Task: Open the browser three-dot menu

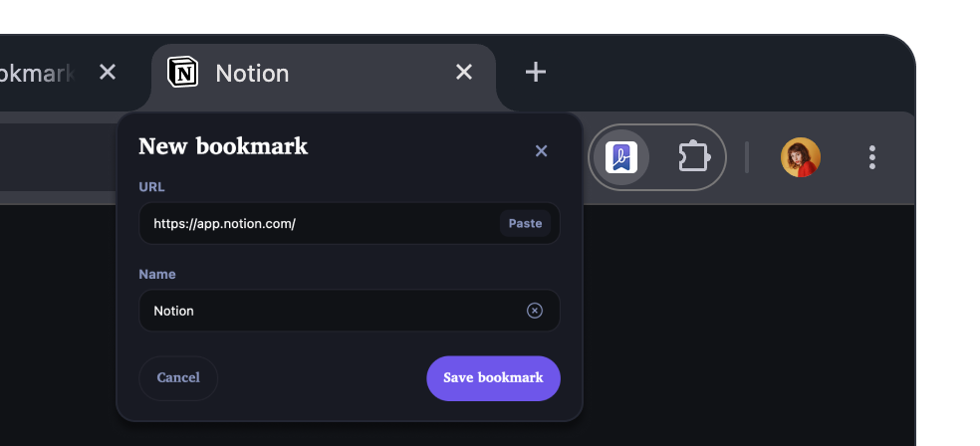Action: [871, 157]
